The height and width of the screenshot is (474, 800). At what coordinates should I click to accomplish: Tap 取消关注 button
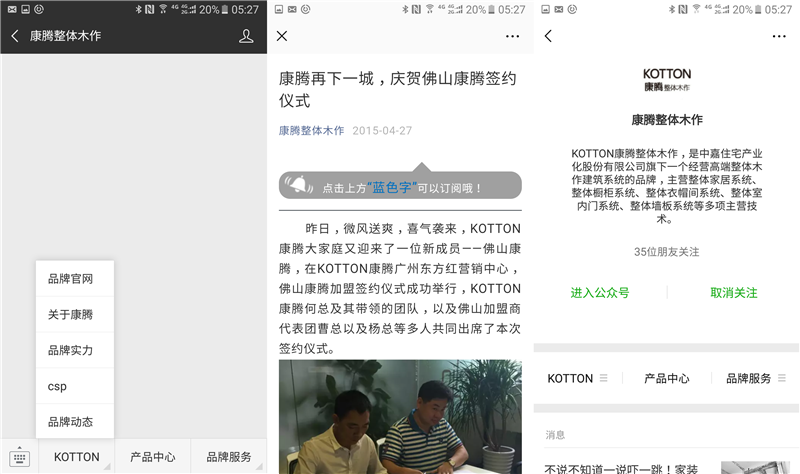[x=734, y=293]
